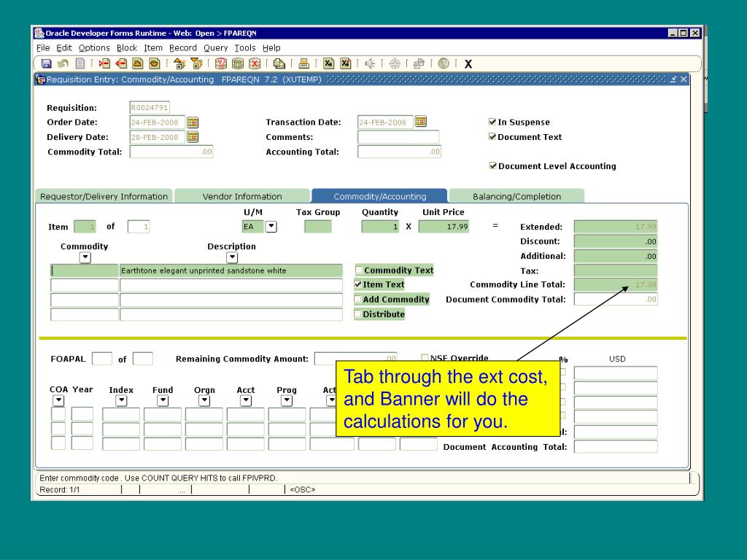Go to Next Record via toolbar icon
The width and height of the screenshot is (747, 560).
point(155,63)
